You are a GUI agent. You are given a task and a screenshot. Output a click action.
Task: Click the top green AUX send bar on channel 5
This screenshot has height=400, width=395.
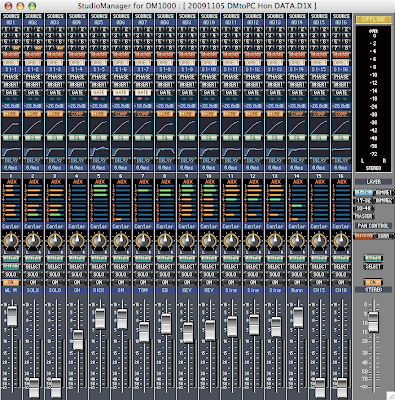(101, 186)
